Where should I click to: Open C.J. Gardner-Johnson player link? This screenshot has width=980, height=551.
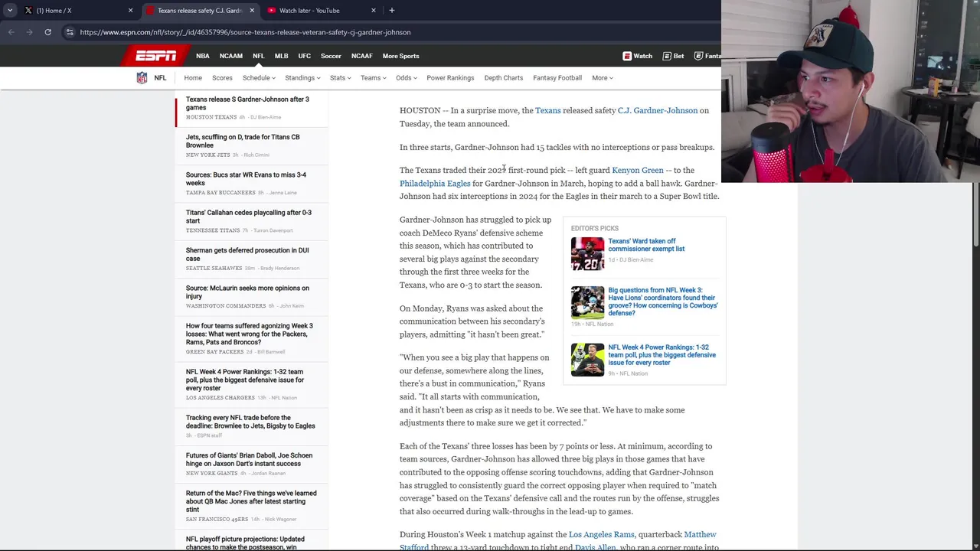tap(658, 110)
